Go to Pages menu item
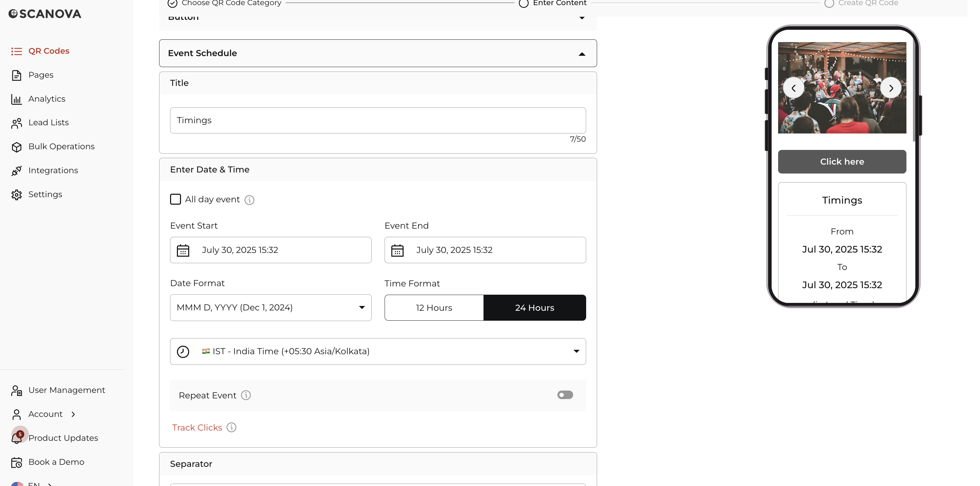 point(41,75)
